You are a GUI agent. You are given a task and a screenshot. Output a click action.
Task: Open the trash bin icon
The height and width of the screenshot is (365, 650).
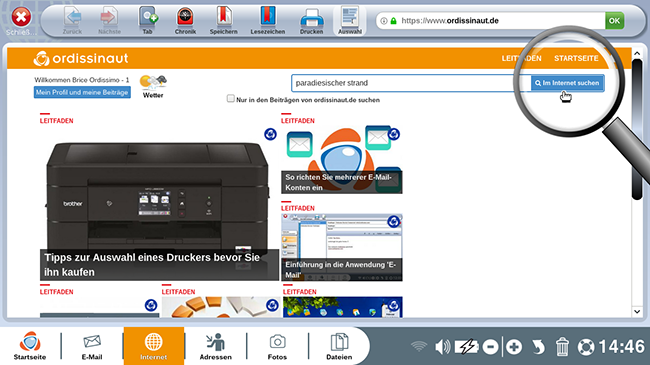tap(562, 347)
